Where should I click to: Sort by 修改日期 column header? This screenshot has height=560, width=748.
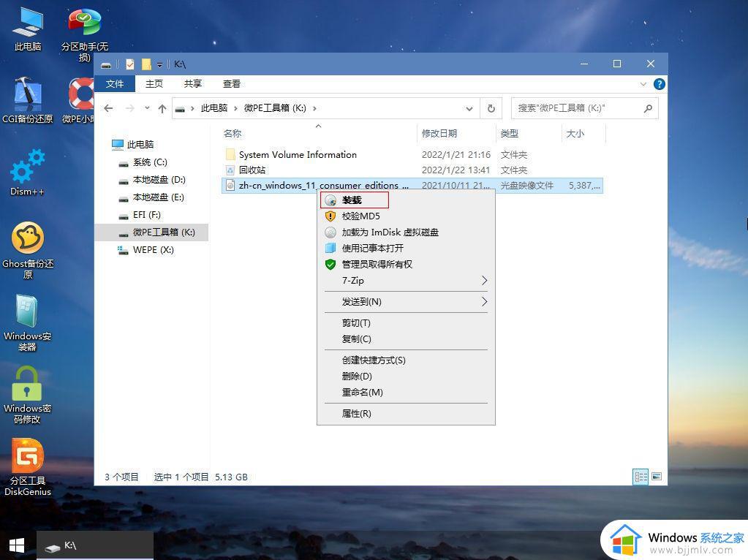[x=456, y=134]
